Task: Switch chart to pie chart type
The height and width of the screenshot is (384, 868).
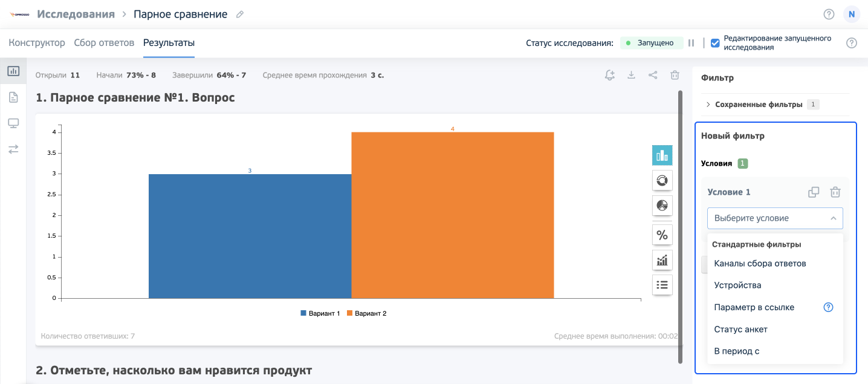Action: pyautogui.click(x=662, y=206)
